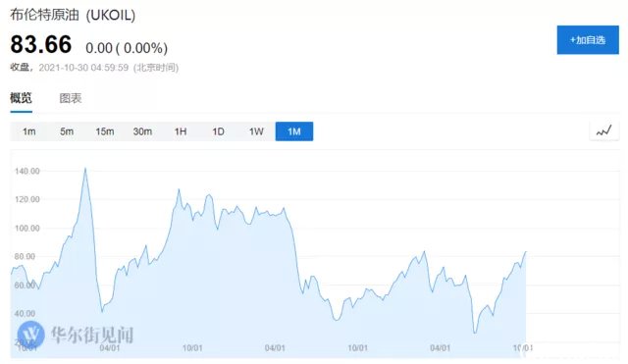This screenshot has width=628, height=364.
Task: Click the chart peak near 140.00
Action: pyautogui.click(x=85, y=169)
